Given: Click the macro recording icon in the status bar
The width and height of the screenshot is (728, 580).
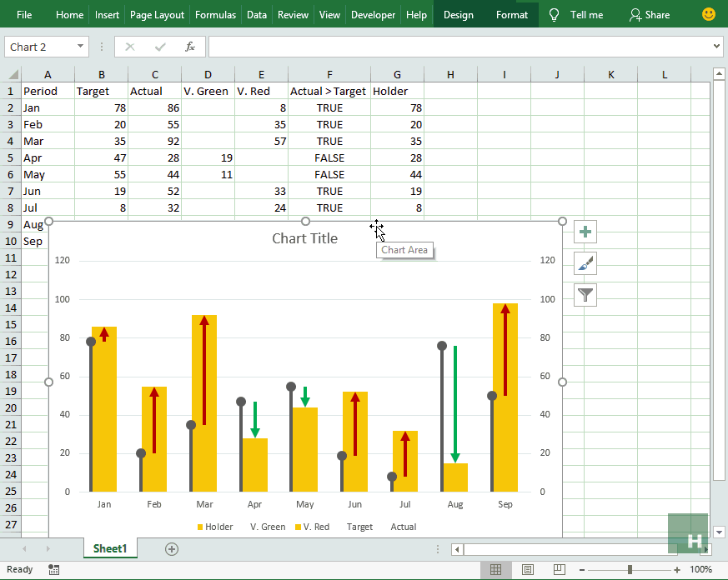Looking at the screenshot, I should [54, 570].
